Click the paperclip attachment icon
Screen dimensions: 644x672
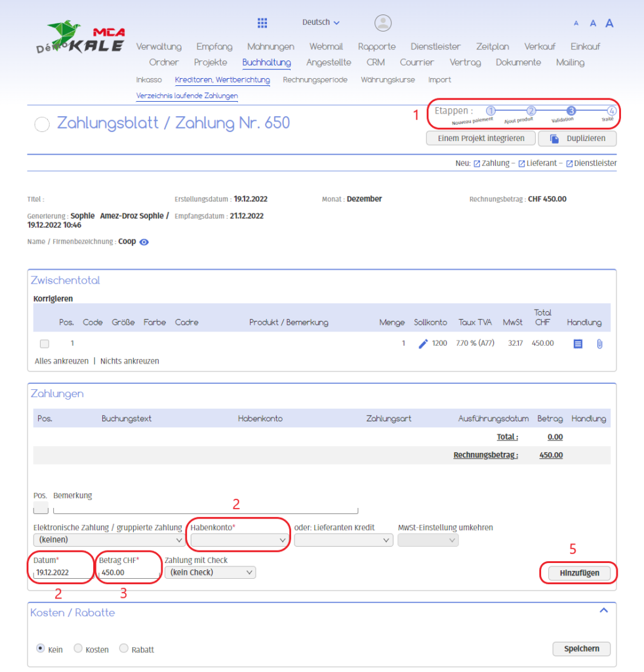point(599,343)
